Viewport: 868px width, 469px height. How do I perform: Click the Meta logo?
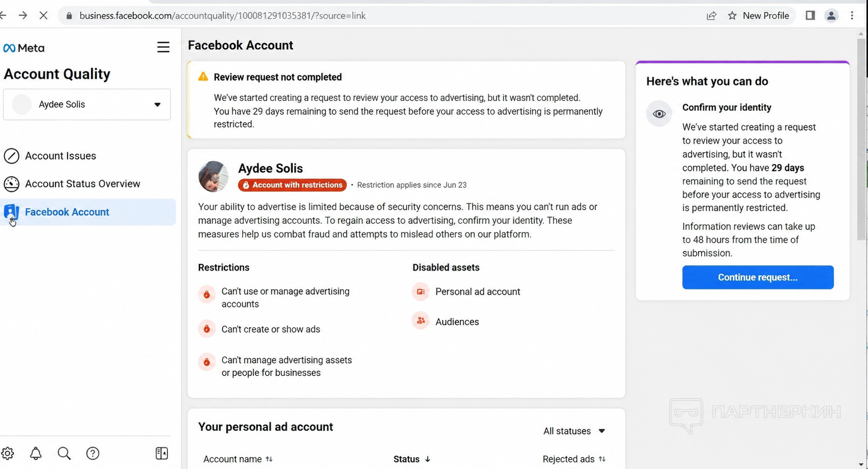(x=24, y=48)
